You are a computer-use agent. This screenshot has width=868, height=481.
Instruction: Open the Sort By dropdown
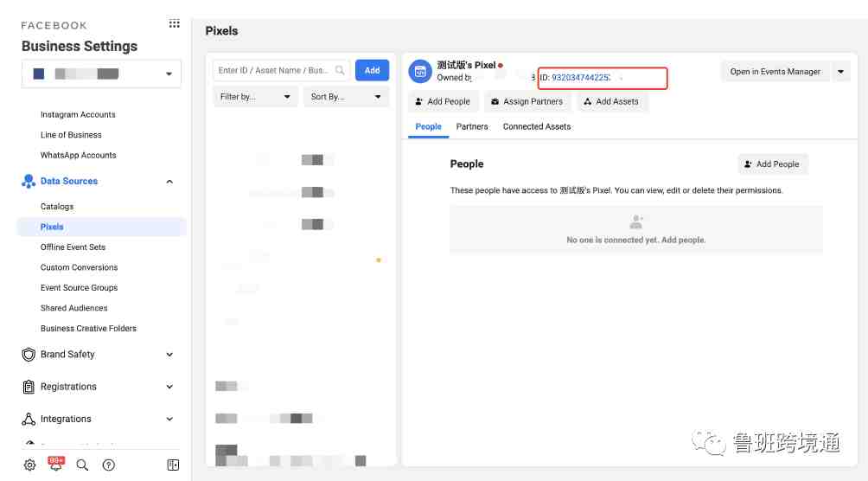(x=346, y=96)
